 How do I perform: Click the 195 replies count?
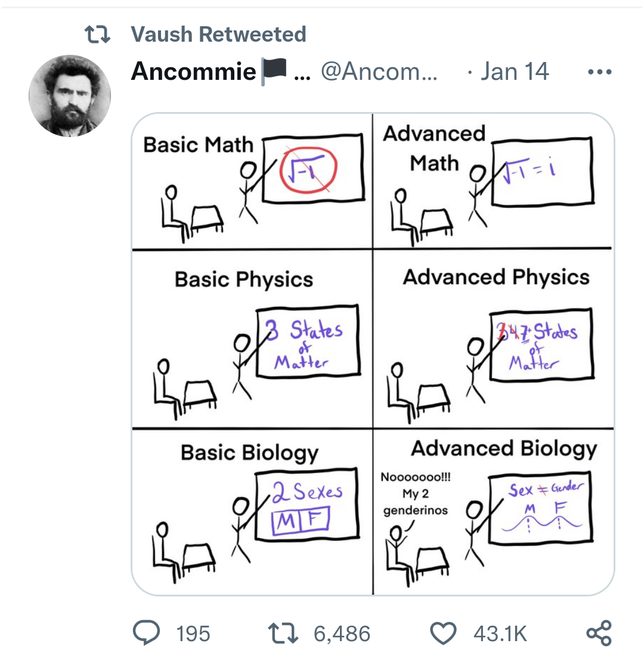tap(193, 633)
